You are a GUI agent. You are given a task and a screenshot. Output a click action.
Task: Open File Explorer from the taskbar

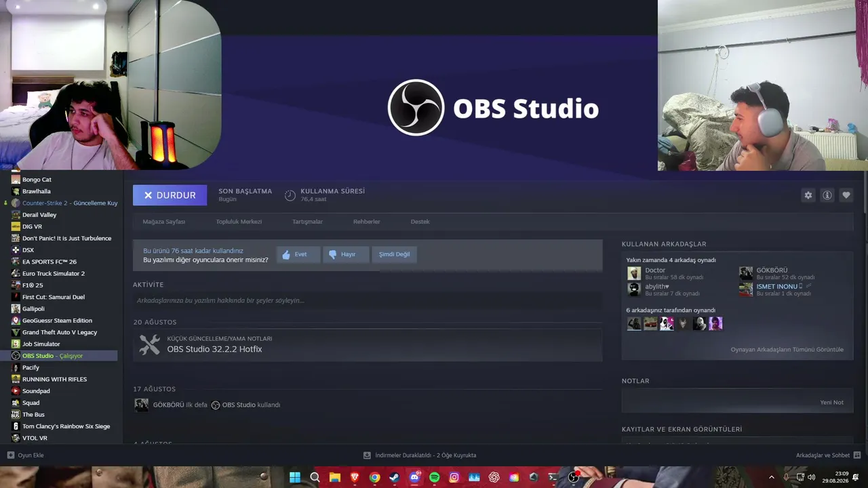click(335, 477)
